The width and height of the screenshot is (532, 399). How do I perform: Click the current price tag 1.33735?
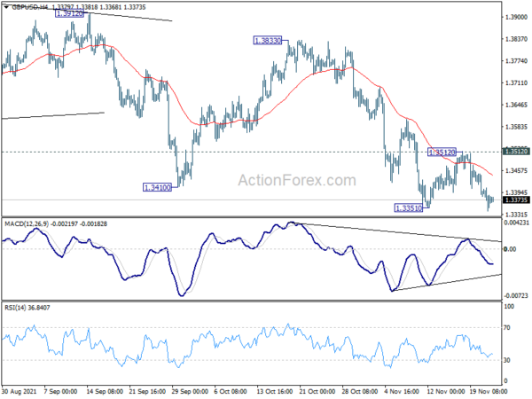[x=516, y=199]
